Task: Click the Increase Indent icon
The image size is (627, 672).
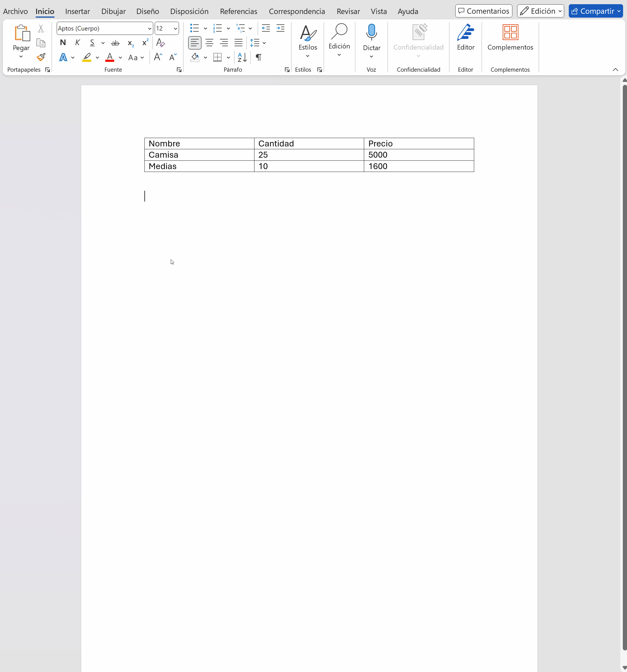Action: click(280, 28)
